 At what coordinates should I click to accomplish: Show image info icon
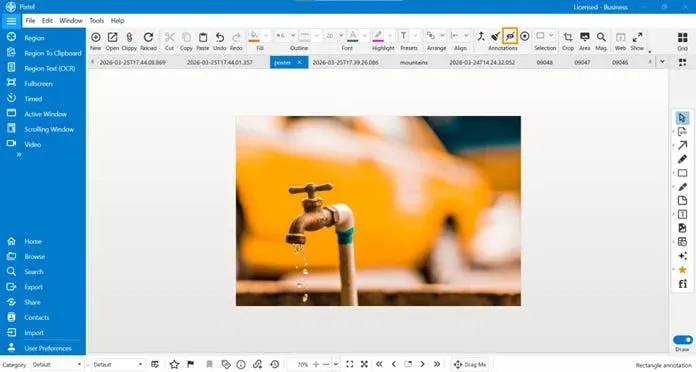click(x=241, y=364)
